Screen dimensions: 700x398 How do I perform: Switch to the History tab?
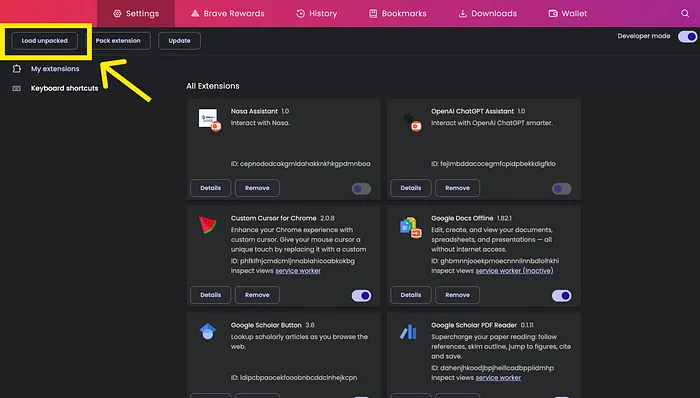click(x=317, y=13)
